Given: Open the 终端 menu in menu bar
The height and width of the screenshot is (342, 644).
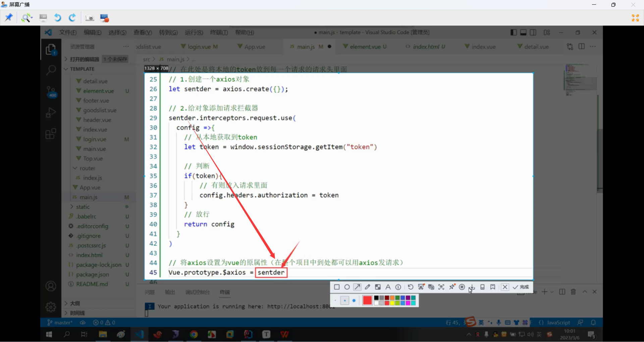Looking at the screenshot, I should [219, 32].
